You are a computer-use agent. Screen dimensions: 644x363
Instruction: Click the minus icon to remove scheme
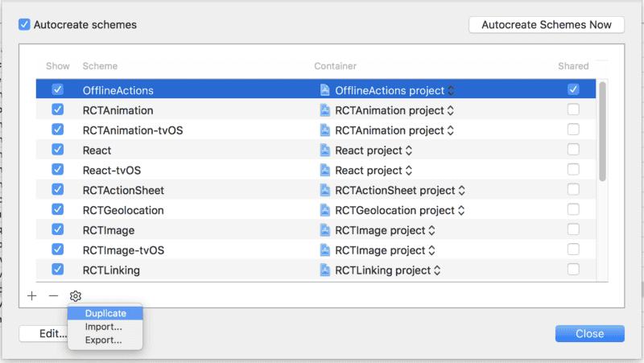pos(53,295)
